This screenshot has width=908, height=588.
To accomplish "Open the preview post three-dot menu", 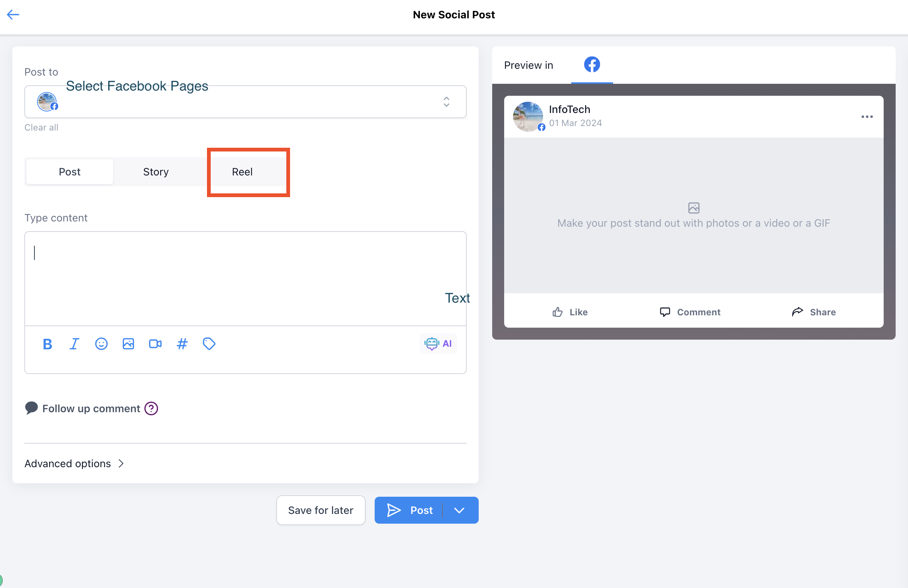I will pos(867,117).
